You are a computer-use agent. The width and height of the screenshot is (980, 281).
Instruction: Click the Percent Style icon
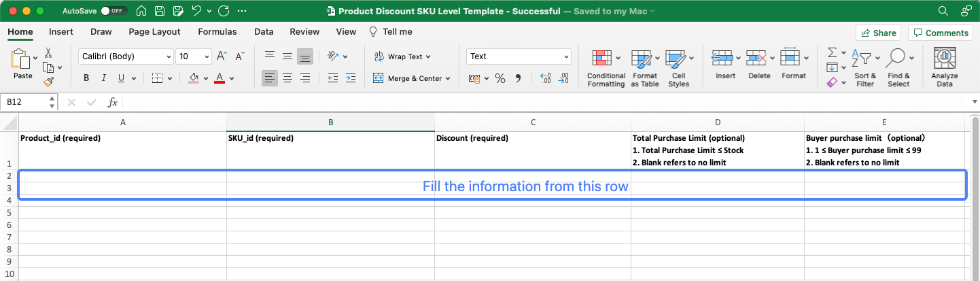500,79
